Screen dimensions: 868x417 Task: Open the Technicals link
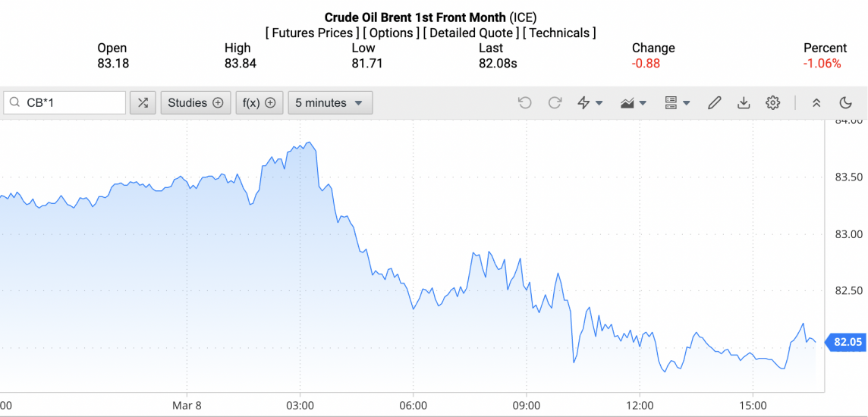click(x=561, y=33)
